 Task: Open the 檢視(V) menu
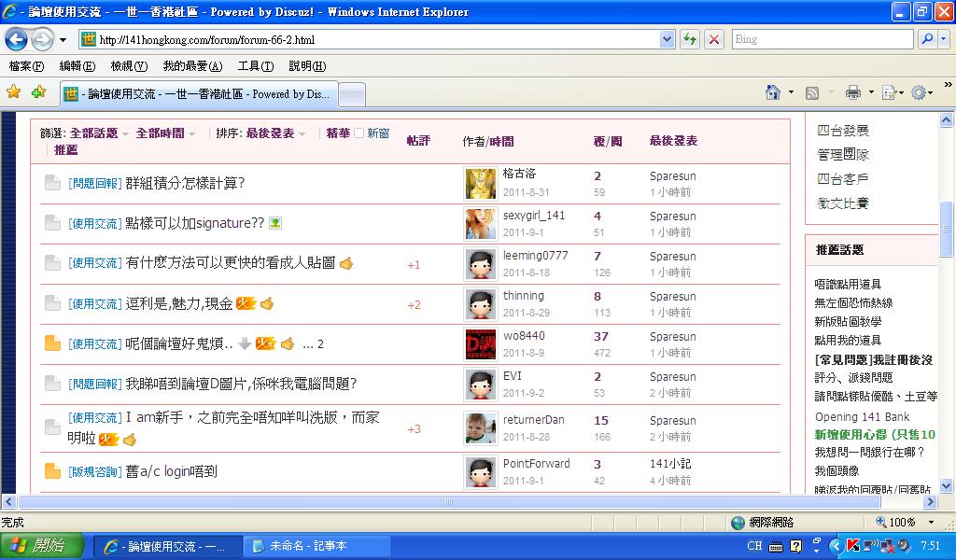point(129,66)
